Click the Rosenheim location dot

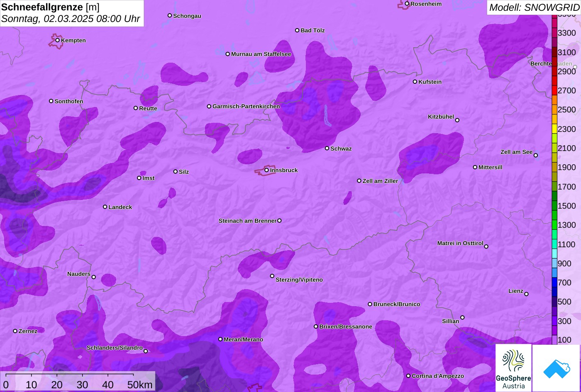[407, 4]
